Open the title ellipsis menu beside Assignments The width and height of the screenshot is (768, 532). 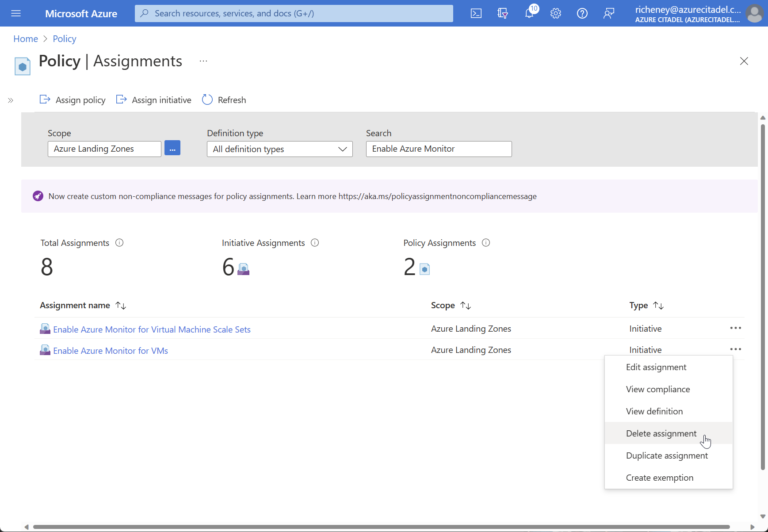coord(203,61)
